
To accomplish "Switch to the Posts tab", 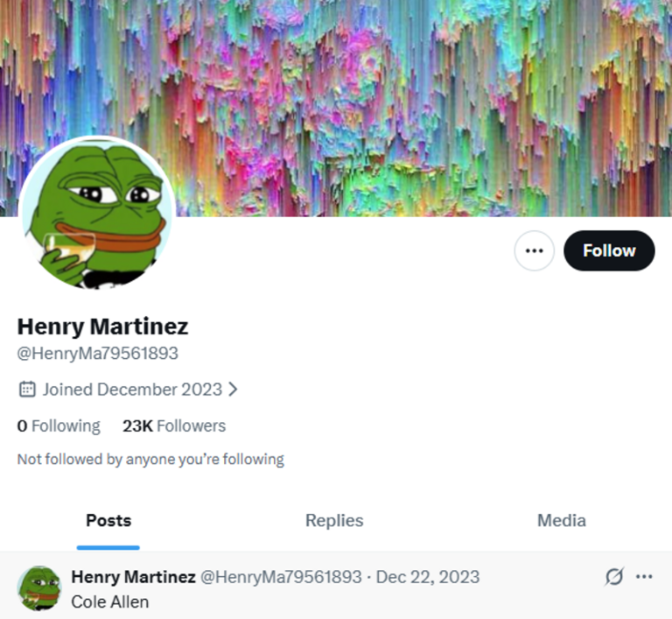I will click(x=108, y=520).
